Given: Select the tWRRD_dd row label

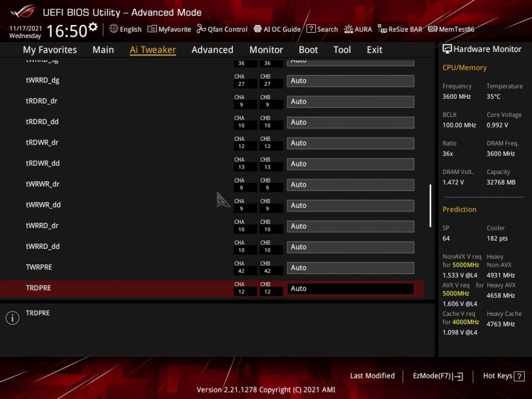Looking at the screenshot, I should (x=43, y=246).
